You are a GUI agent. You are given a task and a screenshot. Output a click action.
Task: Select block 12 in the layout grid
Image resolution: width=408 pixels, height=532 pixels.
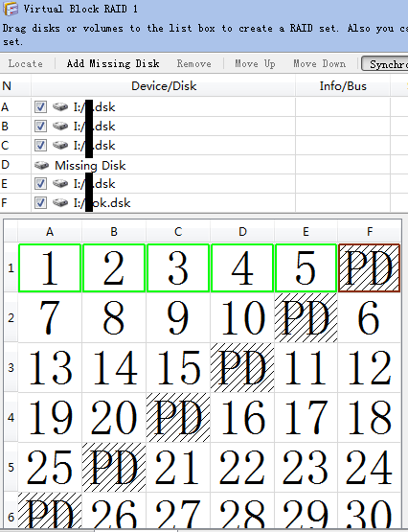370,367
